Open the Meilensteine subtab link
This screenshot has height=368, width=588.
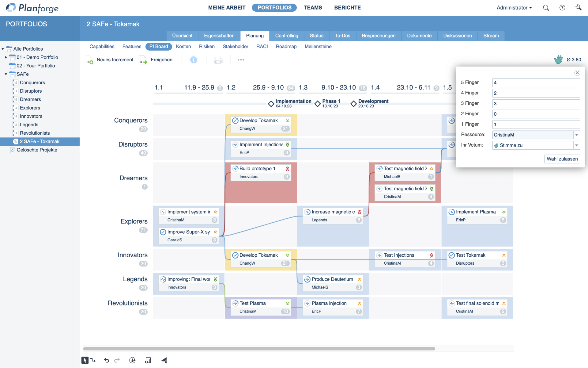(318, 47)
